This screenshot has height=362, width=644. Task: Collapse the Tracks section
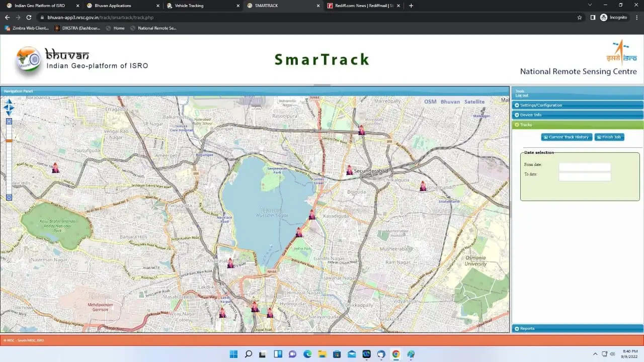[578, 125]
